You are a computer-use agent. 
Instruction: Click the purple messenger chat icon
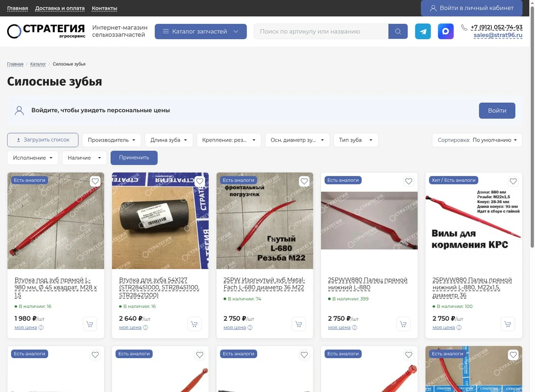click(445, 32)
